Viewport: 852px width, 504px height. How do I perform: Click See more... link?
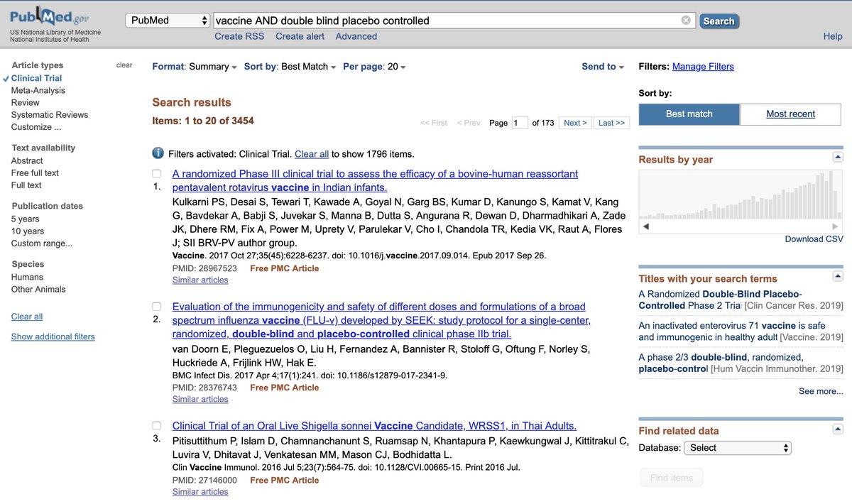[x=821, y=391]
